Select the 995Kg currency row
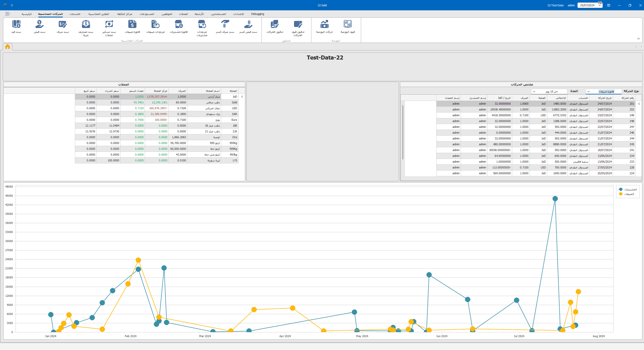The image size is (644, 350). coord(157,143)
